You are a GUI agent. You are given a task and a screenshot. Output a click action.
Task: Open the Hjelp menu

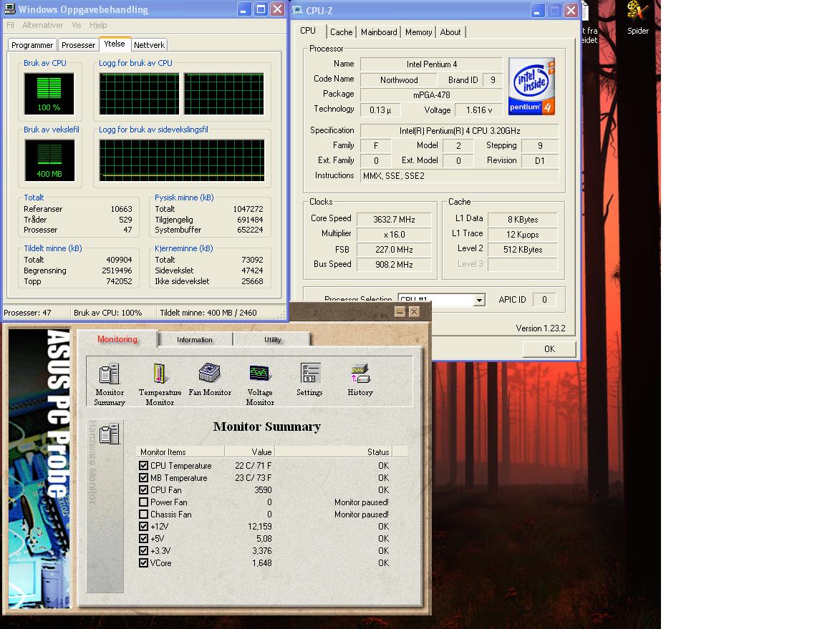(98, 24)
